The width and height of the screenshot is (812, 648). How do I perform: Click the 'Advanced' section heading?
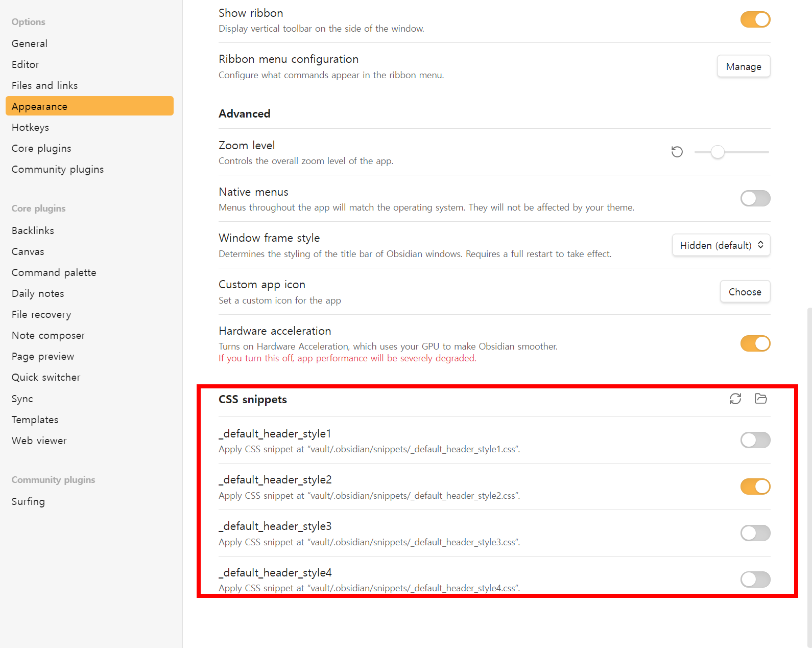point(245,113)
